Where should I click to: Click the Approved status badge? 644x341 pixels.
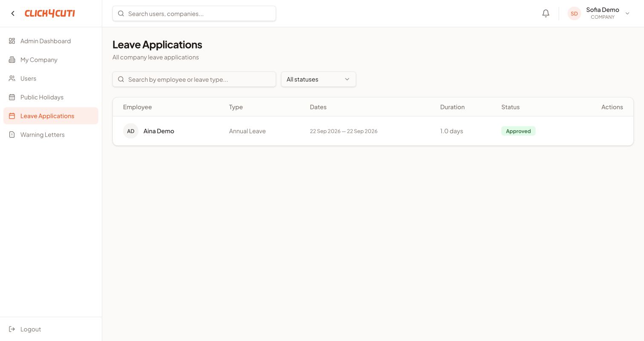coord(518,131)
